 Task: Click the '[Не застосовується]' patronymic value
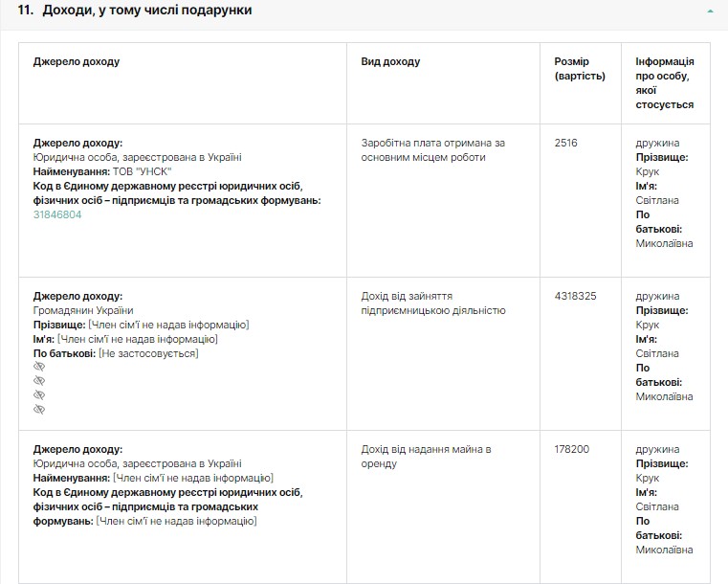[148, 353]
